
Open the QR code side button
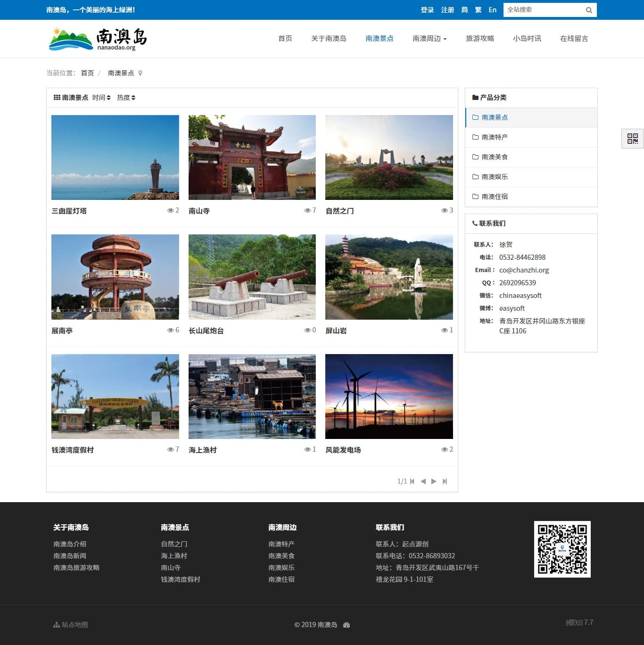tap(633, 138)
